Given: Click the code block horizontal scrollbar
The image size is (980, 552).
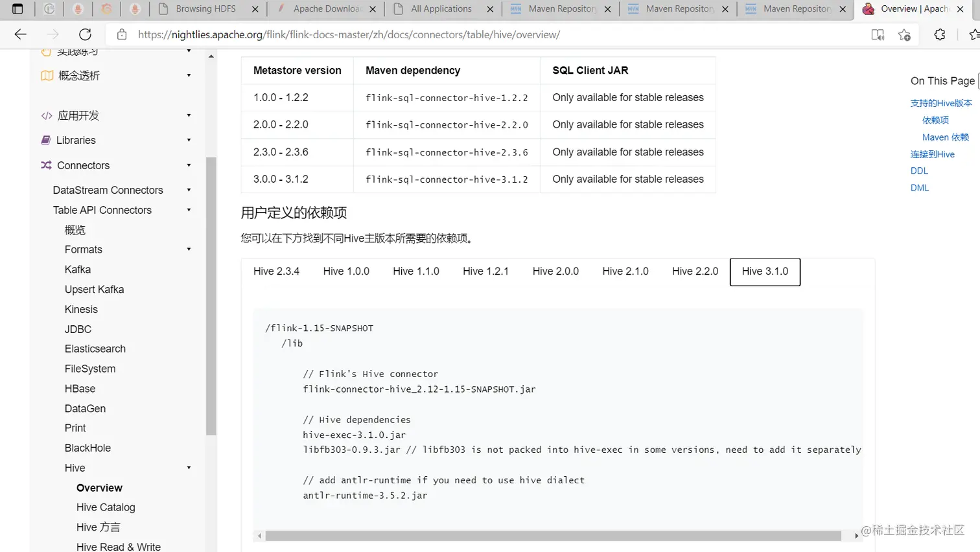Looking at the screenshot, I should [553, 536].
